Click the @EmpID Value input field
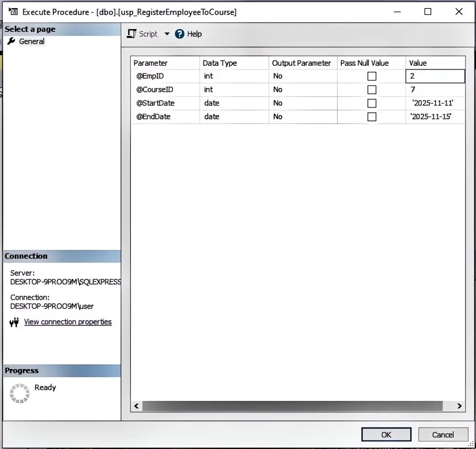 (434, 76)
